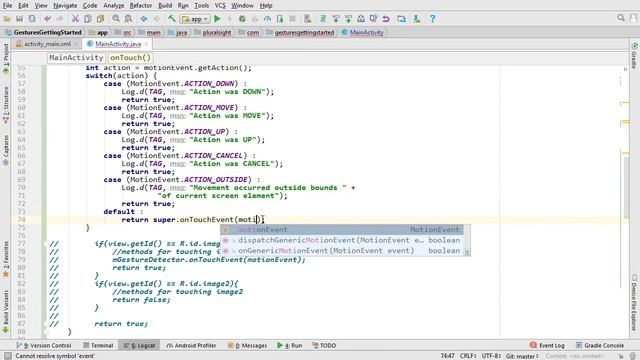Open the app run configuration dropdown
The width and height of the screenshot is (640, 360).
195,19
